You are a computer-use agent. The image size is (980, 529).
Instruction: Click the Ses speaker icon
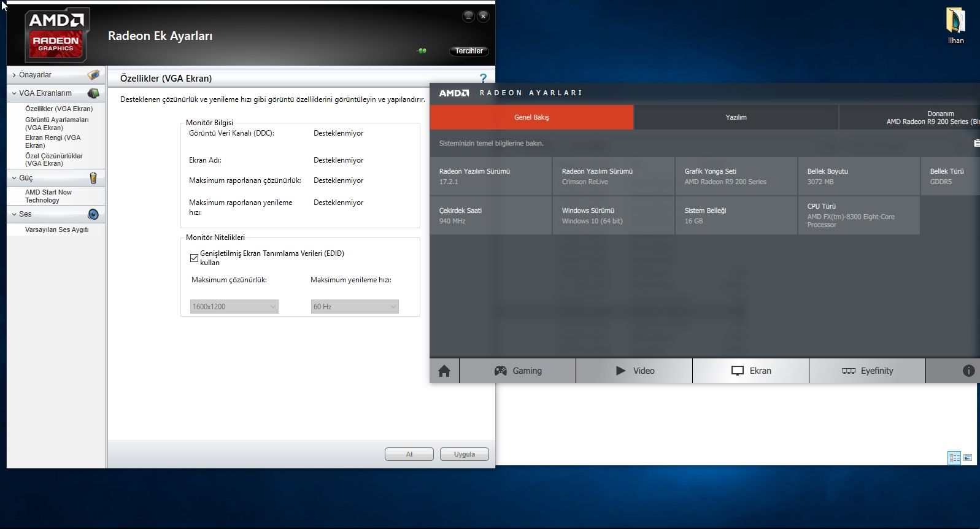click(x=93, y=214)
